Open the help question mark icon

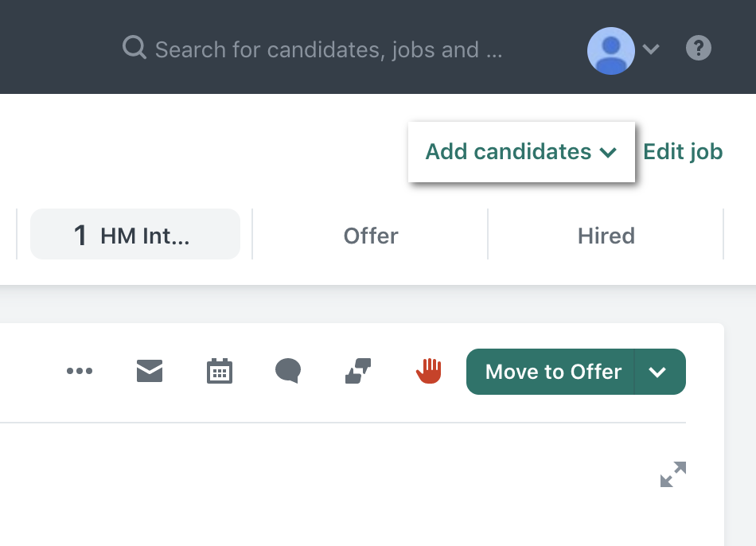pos(698,49)
